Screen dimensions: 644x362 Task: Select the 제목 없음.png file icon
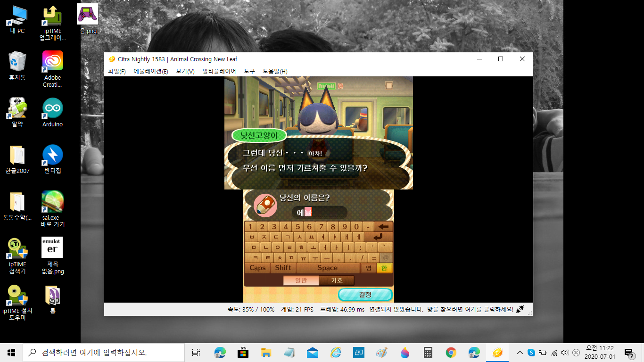[x=52, y=256]
